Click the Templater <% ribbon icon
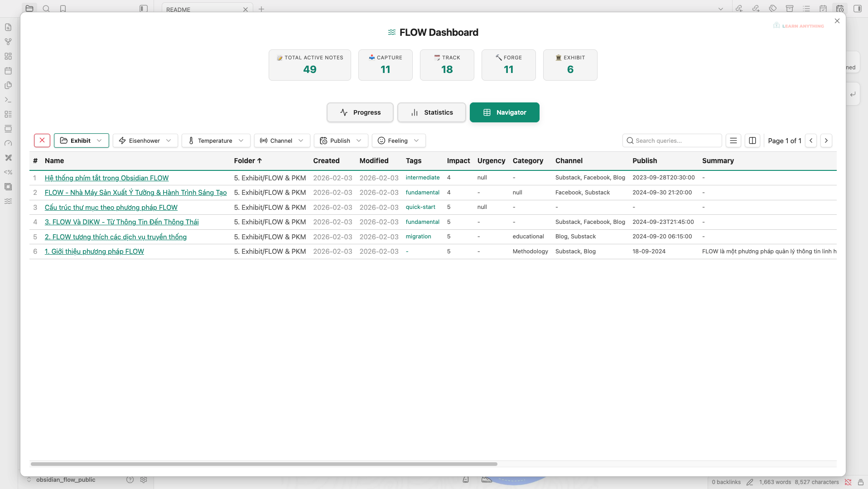 (8, 172)
